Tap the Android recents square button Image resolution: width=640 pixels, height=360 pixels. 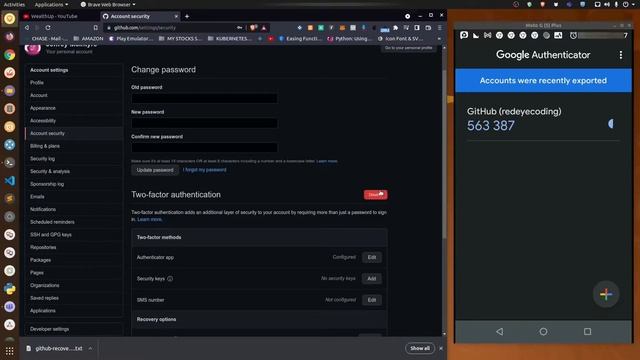tap(587, 331)
